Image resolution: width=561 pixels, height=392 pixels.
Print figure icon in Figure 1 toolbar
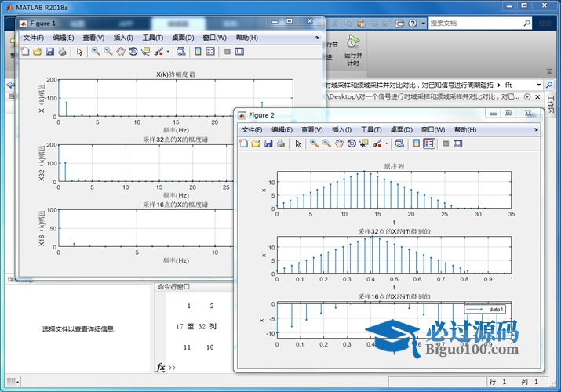[x=62, y=52]
